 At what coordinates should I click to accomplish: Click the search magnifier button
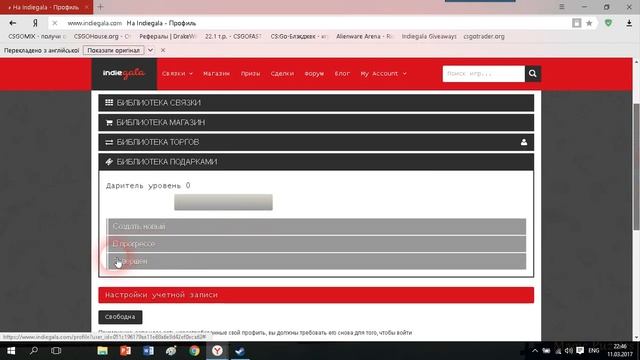(x=533, y=73)
